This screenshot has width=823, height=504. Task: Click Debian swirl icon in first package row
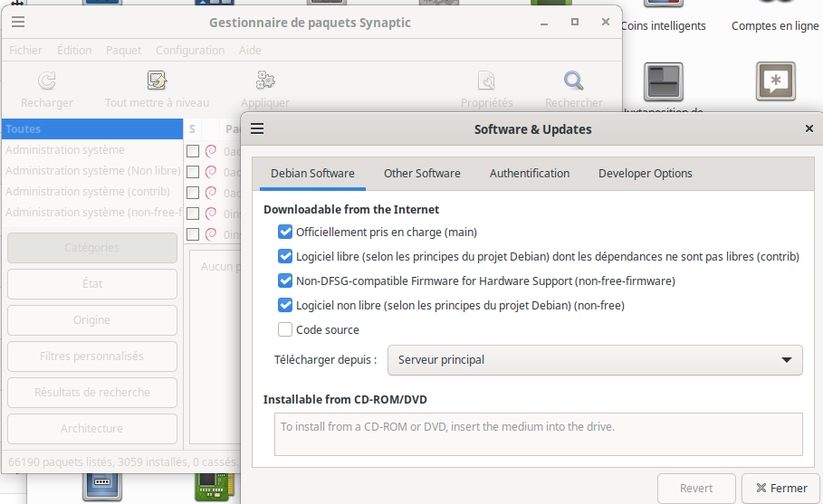[211, 151]
